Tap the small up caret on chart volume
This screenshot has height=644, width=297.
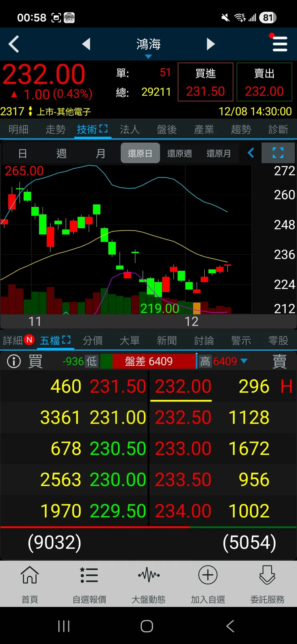(x=66, y=312)
